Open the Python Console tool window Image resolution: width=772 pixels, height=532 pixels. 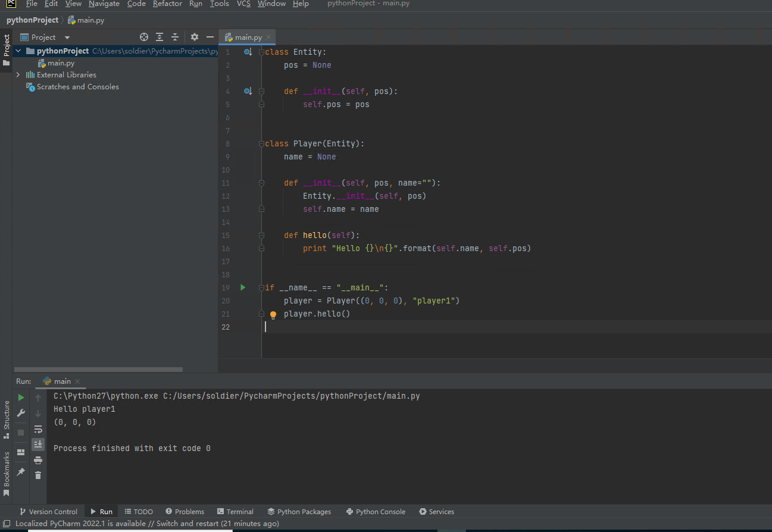[x=375, y=512]
